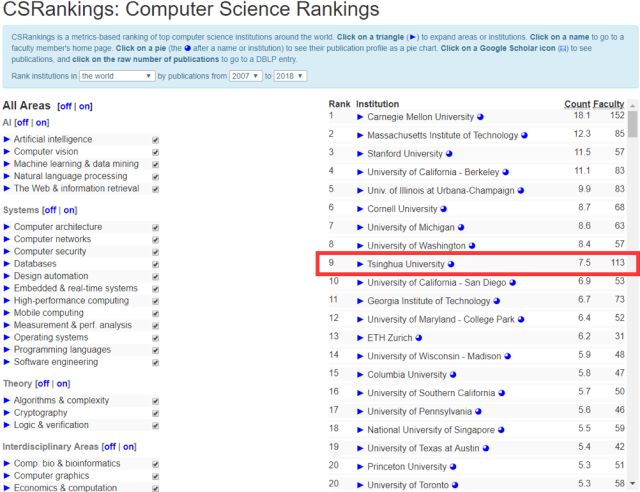The image size is (640, 492).
Task: Toggle the Databases area checkbox
Action: [155, 264]
